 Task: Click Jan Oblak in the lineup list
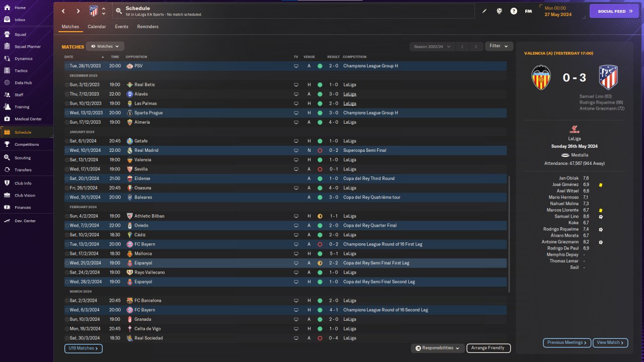569,178
